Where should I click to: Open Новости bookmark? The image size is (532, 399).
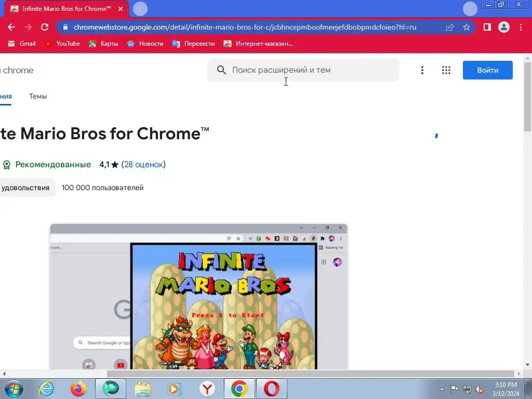[x=145, y=44]
